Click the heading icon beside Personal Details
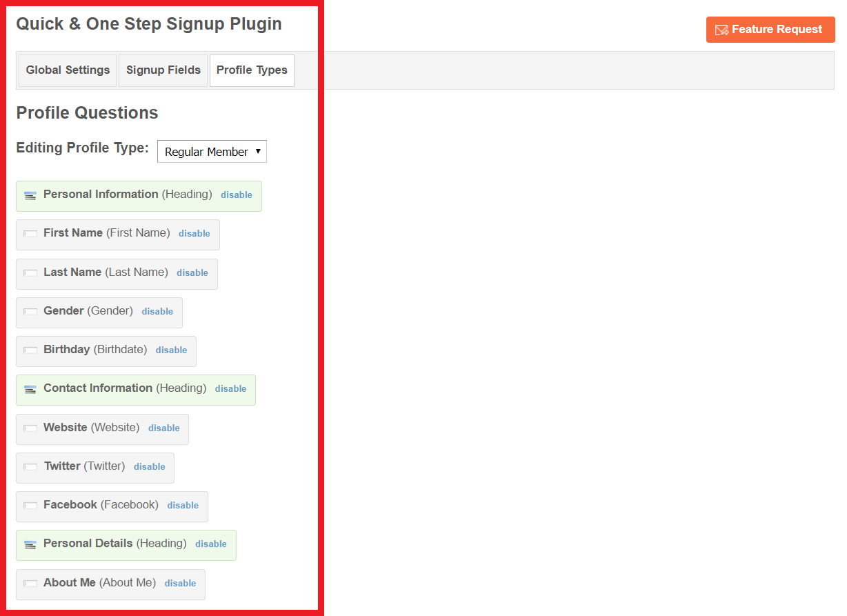The image size is (847, 616). pyautogui.click(x=30, y=545)
